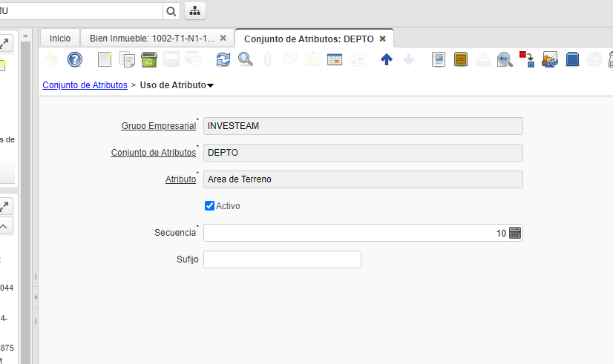Viewport: 613px width, 364px height.
Task: Click the copy record icon
Action: (127, 60)
